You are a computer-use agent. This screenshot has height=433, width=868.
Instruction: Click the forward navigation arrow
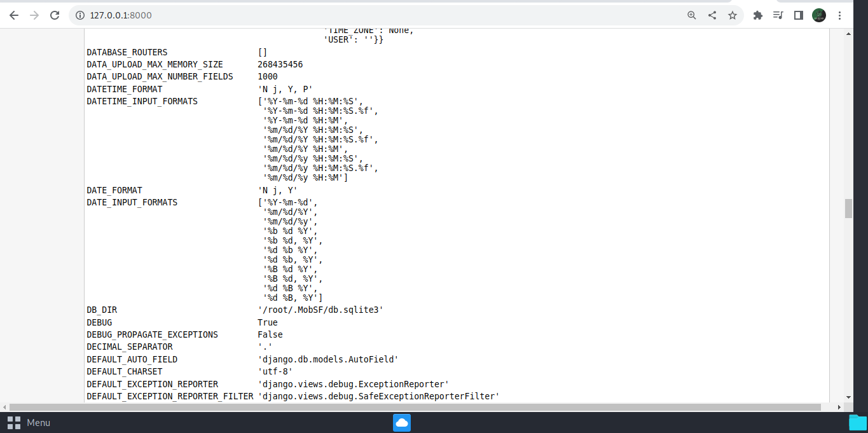point(34,15)
